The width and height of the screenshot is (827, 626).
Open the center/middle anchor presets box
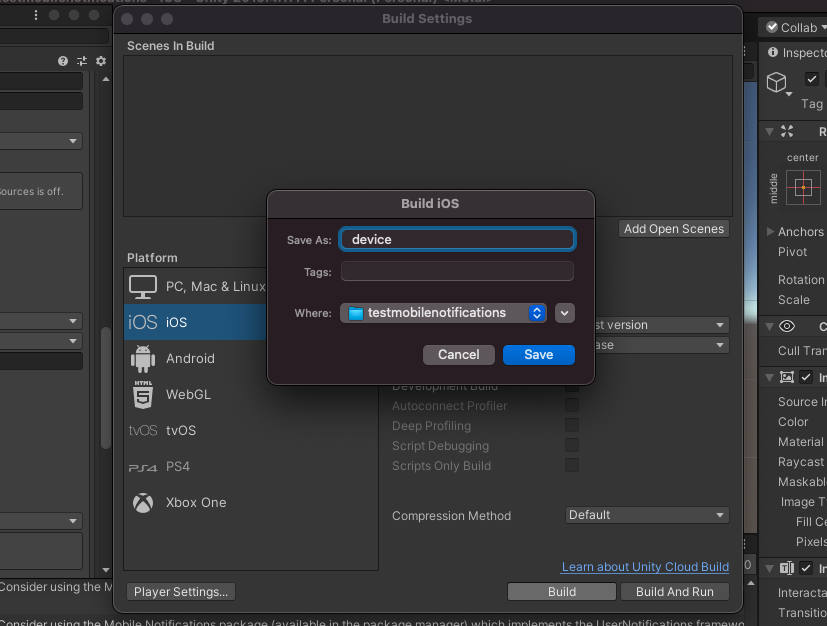coord(803,187)
